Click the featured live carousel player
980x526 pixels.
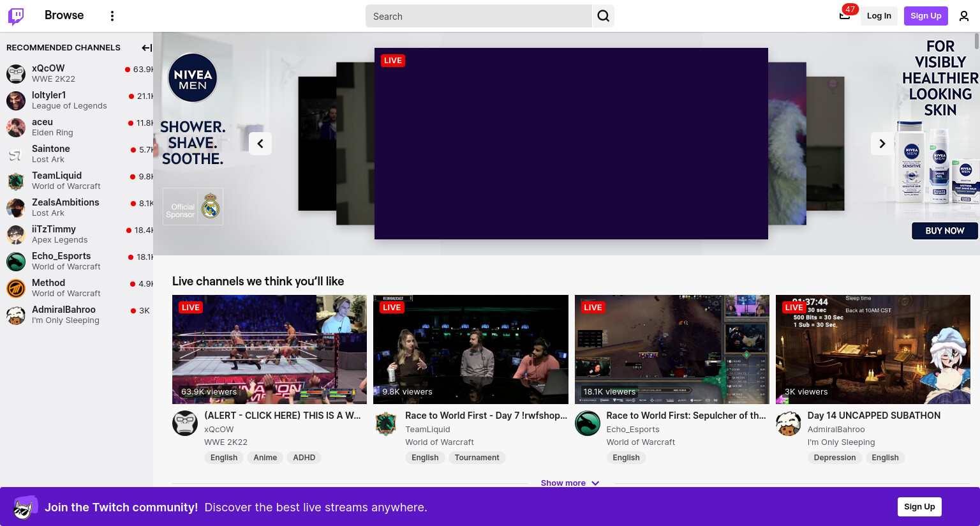tap(571, 144)
